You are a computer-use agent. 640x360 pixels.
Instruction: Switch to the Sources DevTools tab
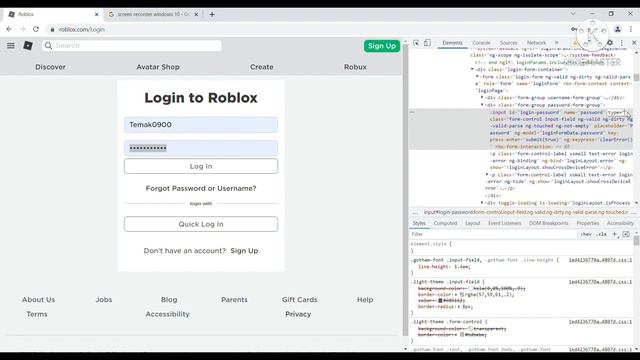click(509, 43)
